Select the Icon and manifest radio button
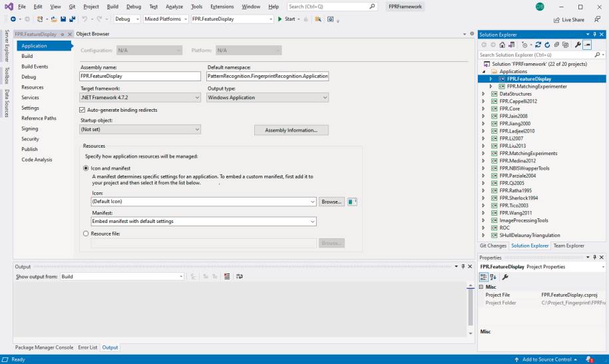Image resolution: width=609 pixels, height=364 pixels. point(86,168)
